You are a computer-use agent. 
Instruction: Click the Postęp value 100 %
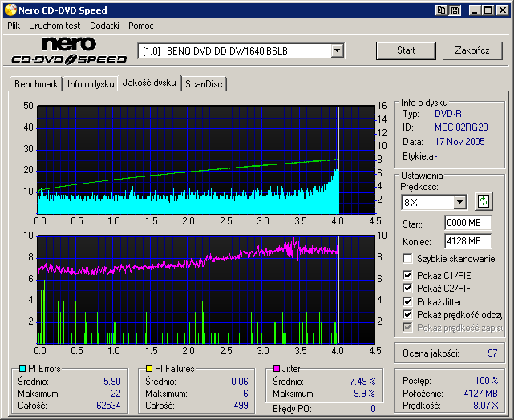pos(487,381)
